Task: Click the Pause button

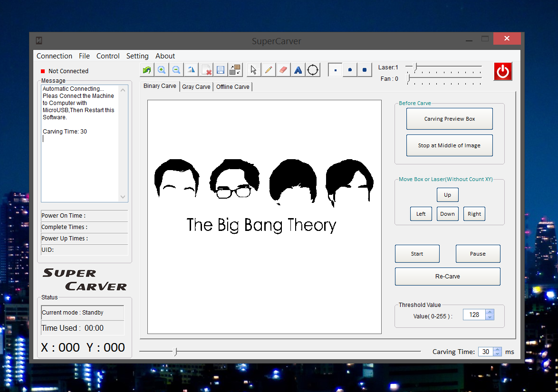Action: pos(478,254)
